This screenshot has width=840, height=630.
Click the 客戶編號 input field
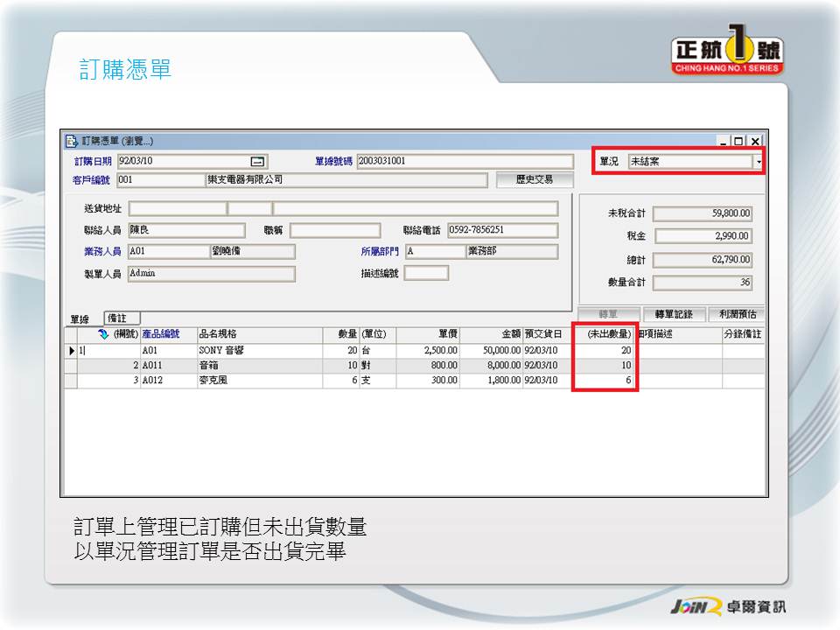[158, 180]
